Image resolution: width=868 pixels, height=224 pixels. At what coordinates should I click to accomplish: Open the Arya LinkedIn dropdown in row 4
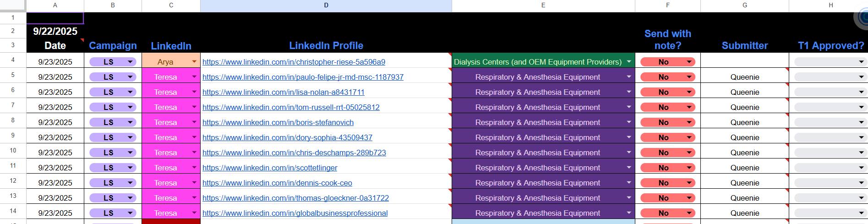click(x=194, y=62)
